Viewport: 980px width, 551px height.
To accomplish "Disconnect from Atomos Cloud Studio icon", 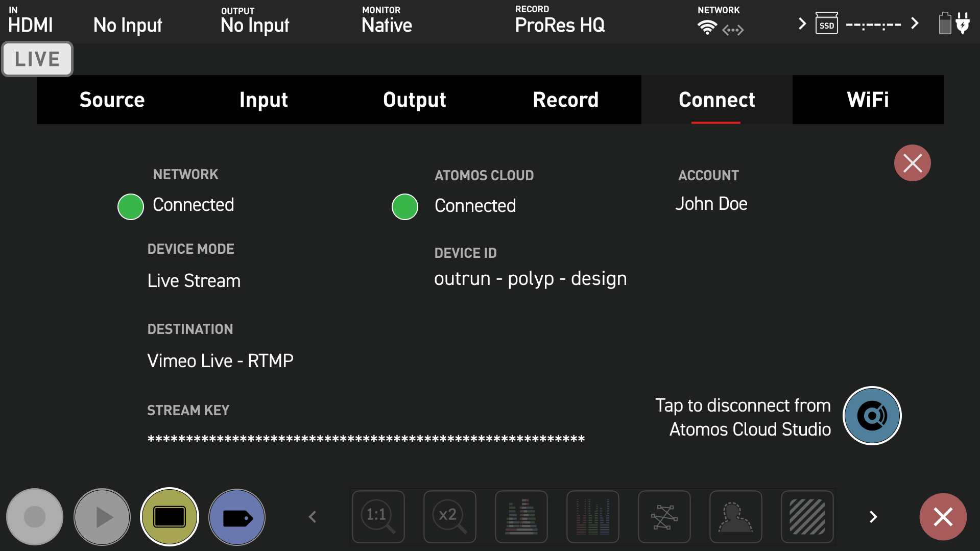I will click(x=872, y=416).
